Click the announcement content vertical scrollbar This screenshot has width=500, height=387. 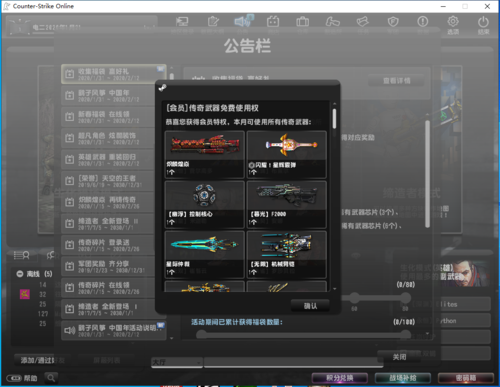[427, 174]
